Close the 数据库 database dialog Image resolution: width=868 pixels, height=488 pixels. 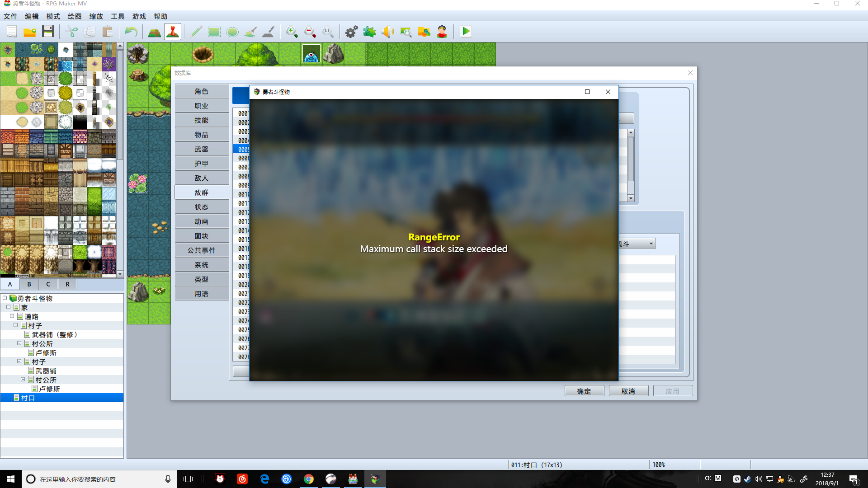tap(690, 73)
